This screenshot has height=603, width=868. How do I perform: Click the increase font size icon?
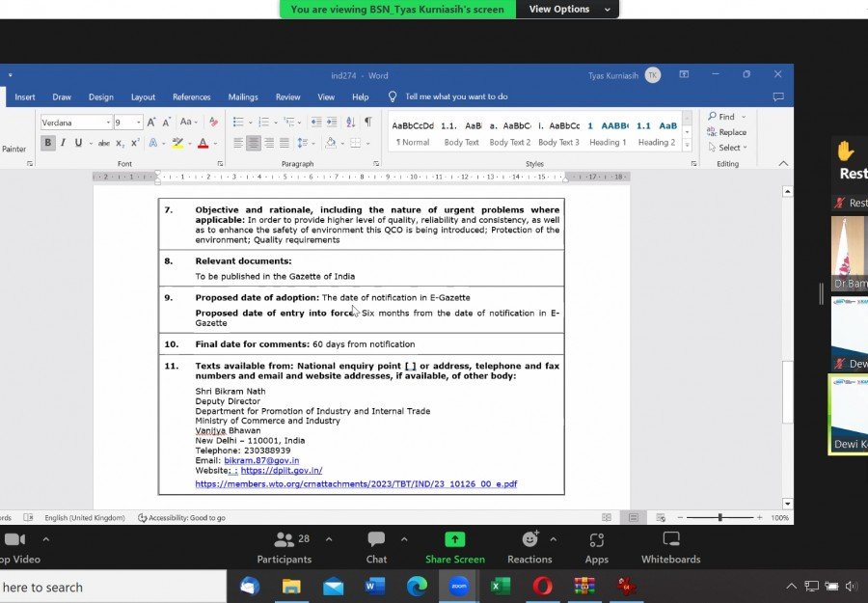pos(152,122)
